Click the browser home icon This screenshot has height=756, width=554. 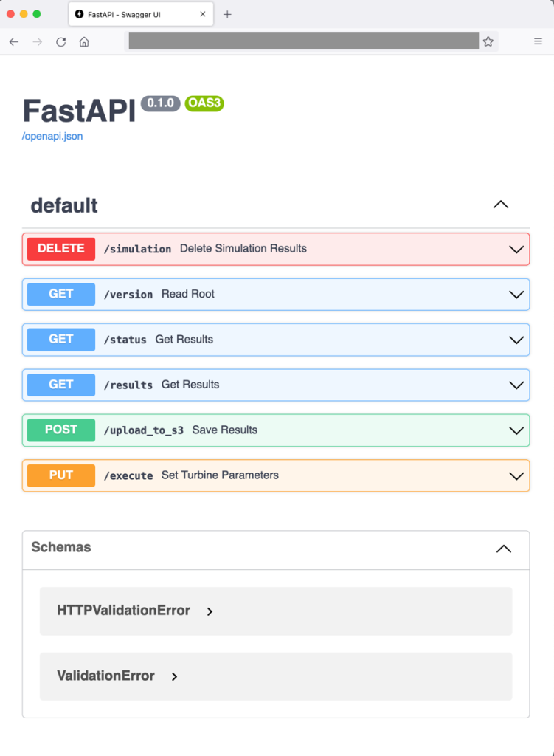(x=83, y=42)
